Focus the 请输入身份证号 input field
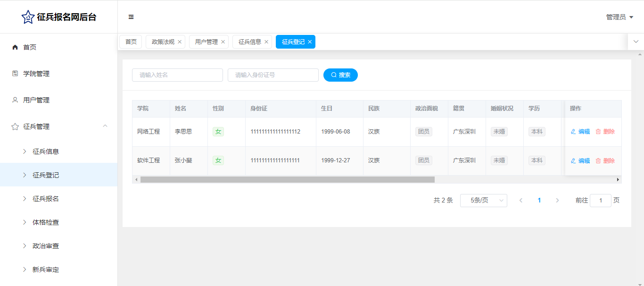This screenshot has height=286, width=644. pyautogui.click(x=273, y=75)
